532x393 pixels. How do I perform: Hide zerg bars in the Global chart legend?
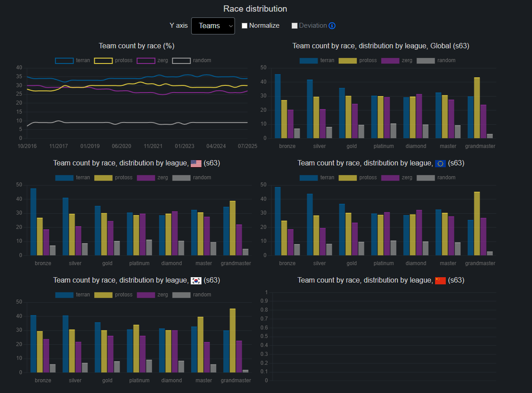click(x=397, y=60)
